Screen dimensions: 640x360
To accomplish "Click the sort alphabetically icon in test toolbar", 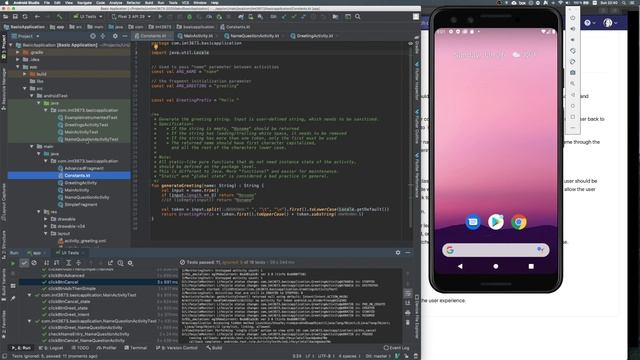I will [x=47, y=263].
